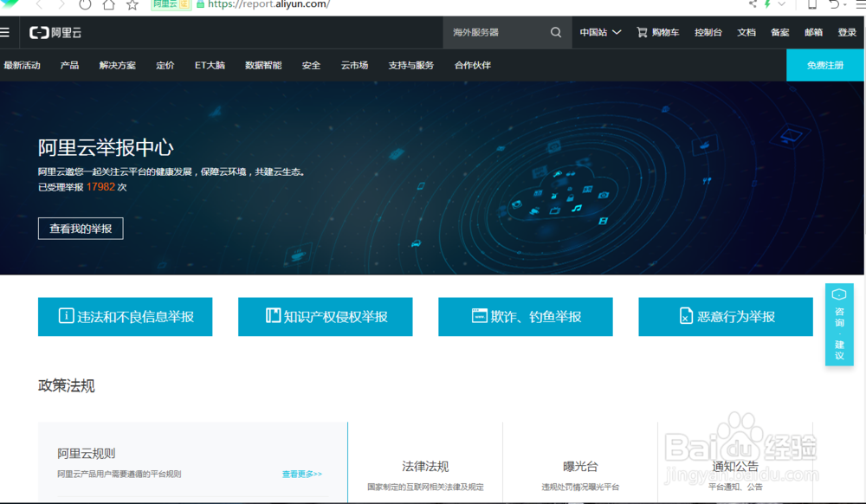Open the 产品 menu
The image size is (866, 504).
tap(69, 65)
